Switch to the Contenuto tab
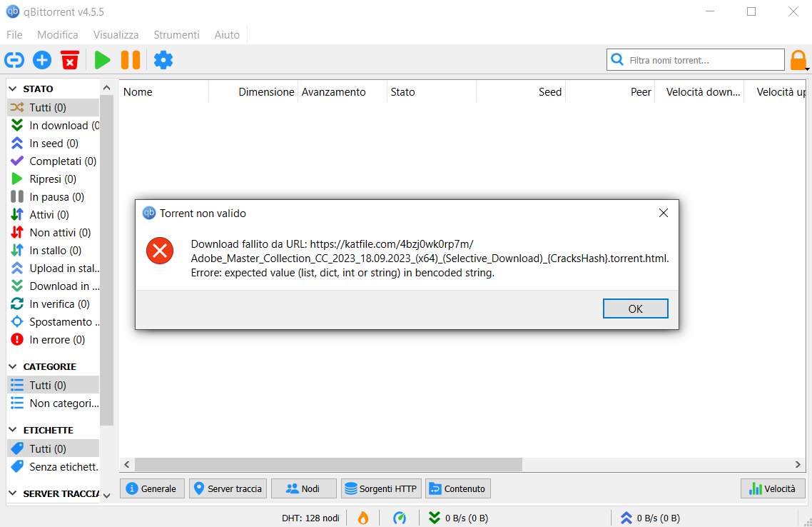 458,488
